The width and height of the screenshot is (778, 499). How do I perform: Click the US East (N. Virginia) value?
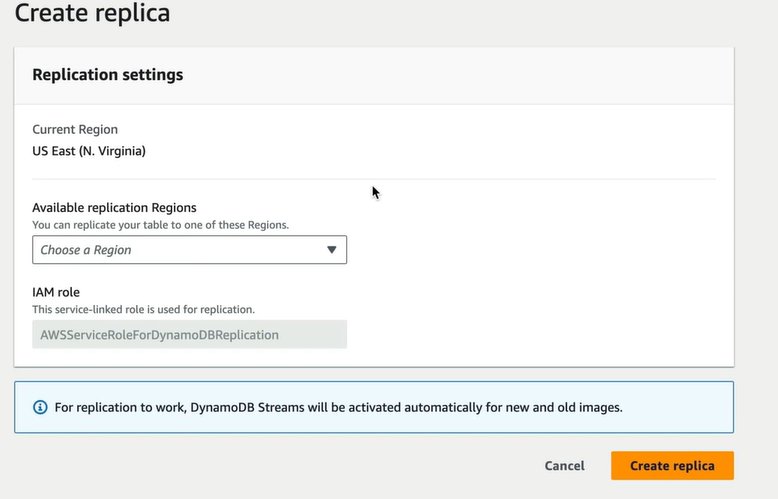(x=89, y=151)
